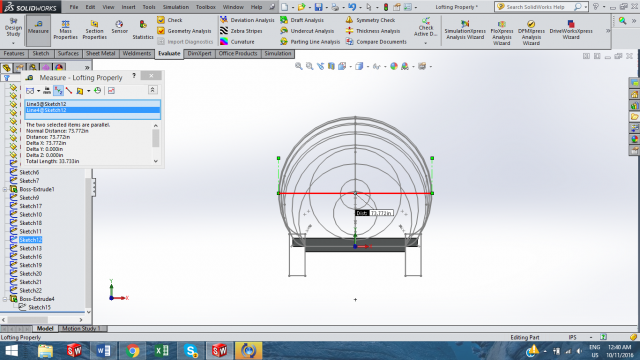Select the Section Properties tool

94,30
